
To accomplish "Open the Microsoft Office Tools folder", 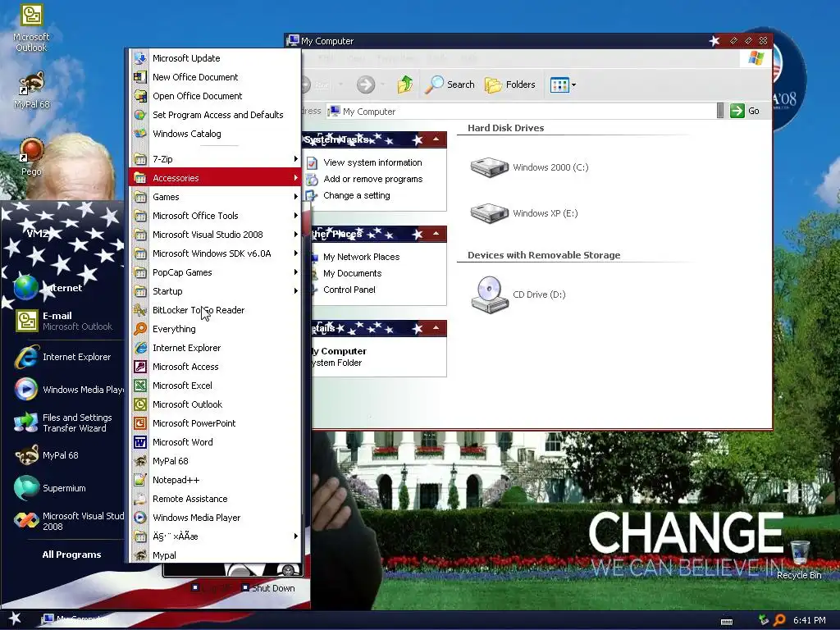I will pos(214,216).
